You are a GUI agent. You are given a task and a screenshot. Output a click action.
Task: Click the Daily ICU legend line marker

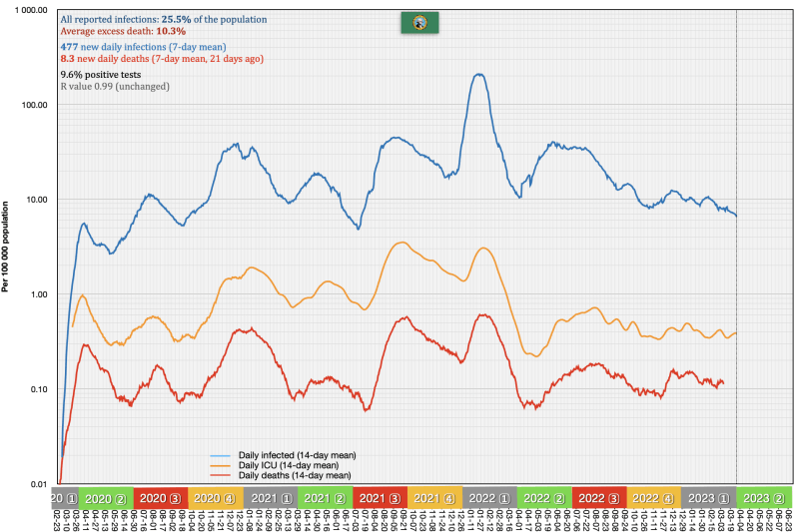(x=222, y=465)
